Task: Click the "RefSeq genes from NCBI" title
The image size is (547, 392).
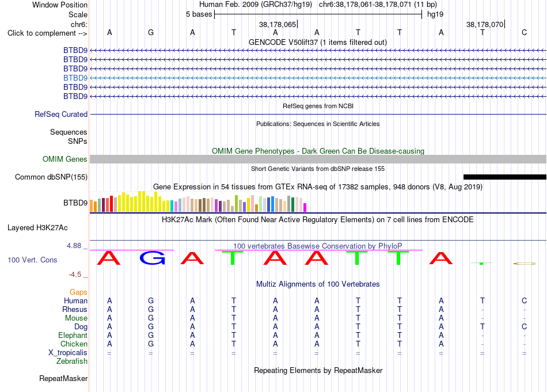Action: point(318,106)
